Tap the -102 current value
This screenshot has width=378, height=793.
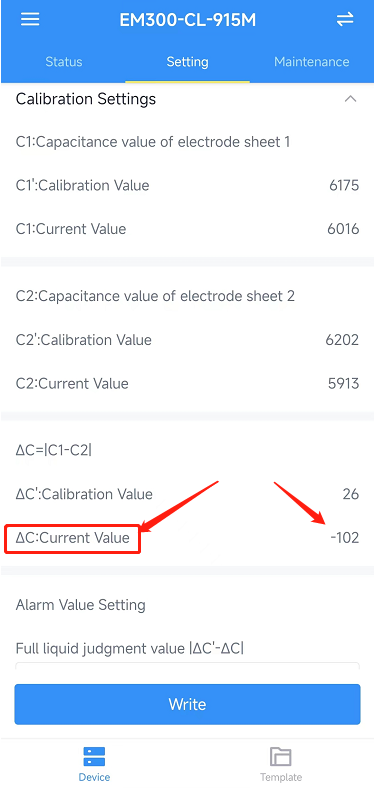pos(345,538)
